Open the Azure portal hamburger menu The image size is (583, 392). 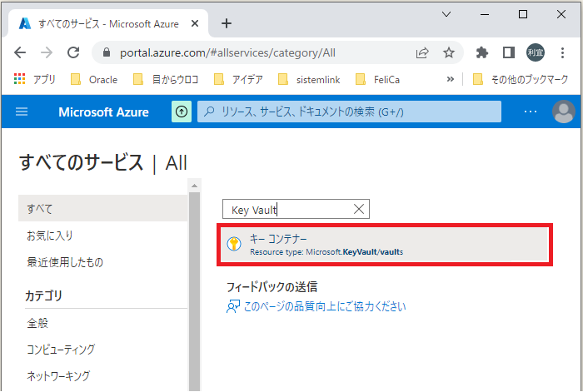(22, 112)
